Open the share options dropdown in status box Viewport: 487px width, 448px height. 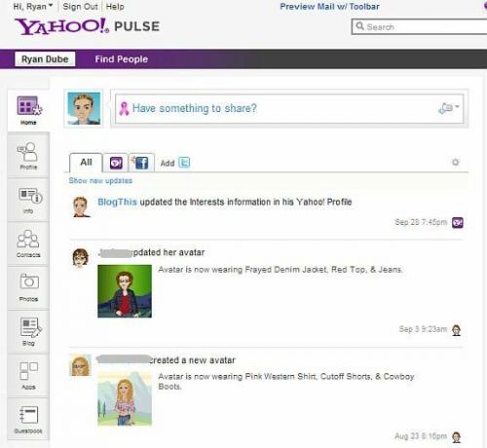point(449,108)
